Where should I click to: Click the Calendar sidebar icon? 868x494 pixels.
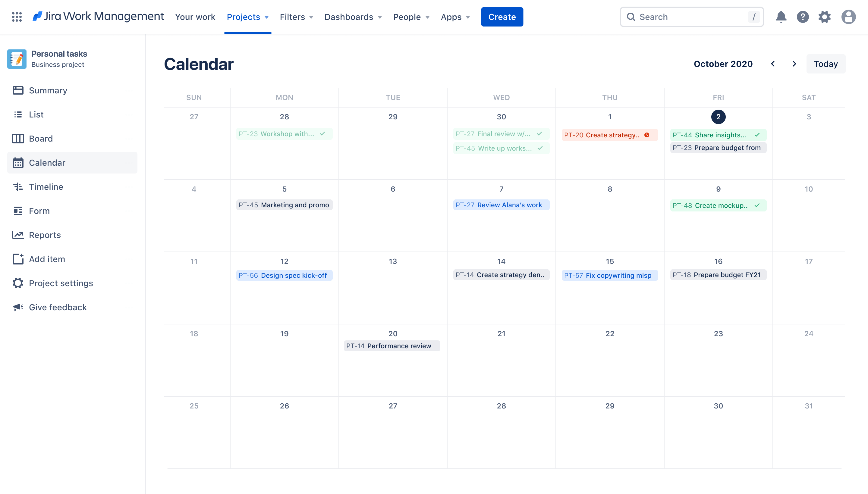[18, 162]
